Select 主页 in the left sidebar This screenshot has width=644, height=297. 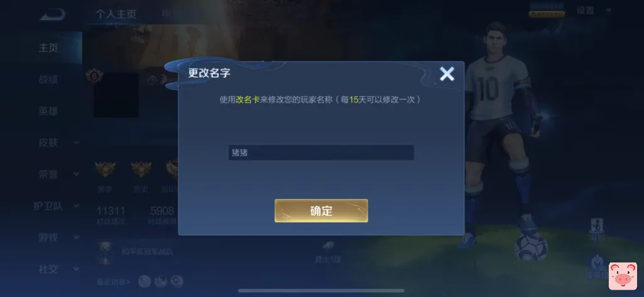[48, 48]
